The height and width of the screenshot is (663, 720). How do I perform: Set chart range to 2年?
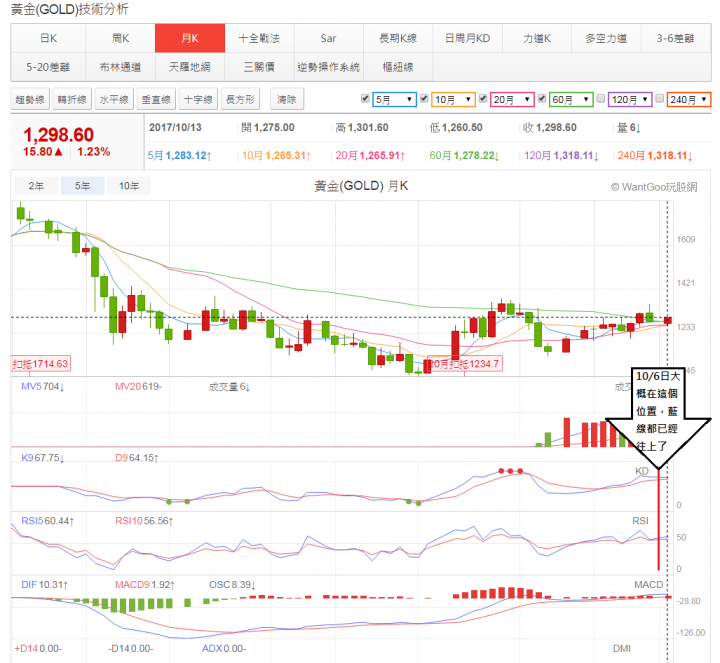(x=36, y=186)
